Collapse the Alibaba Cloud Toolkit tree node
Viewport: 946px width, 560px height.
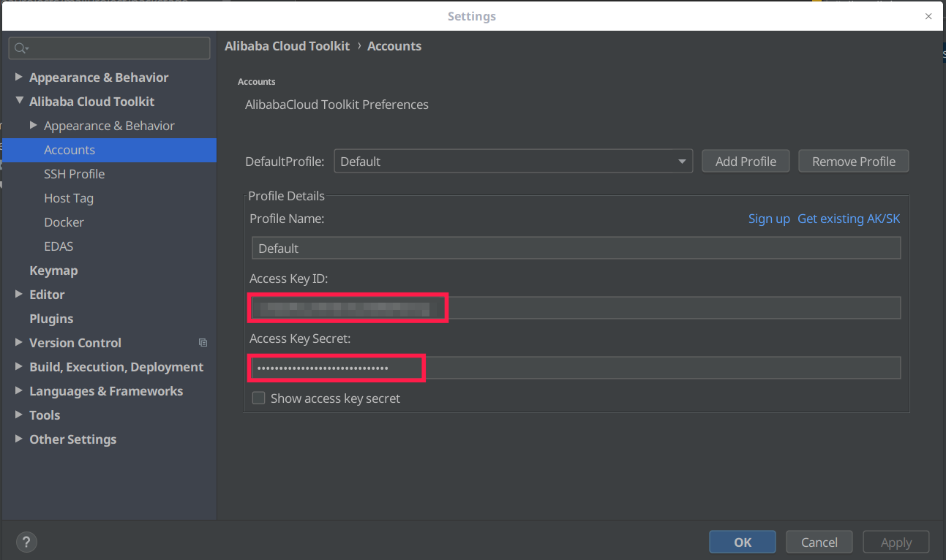click(x=19, y=102)
